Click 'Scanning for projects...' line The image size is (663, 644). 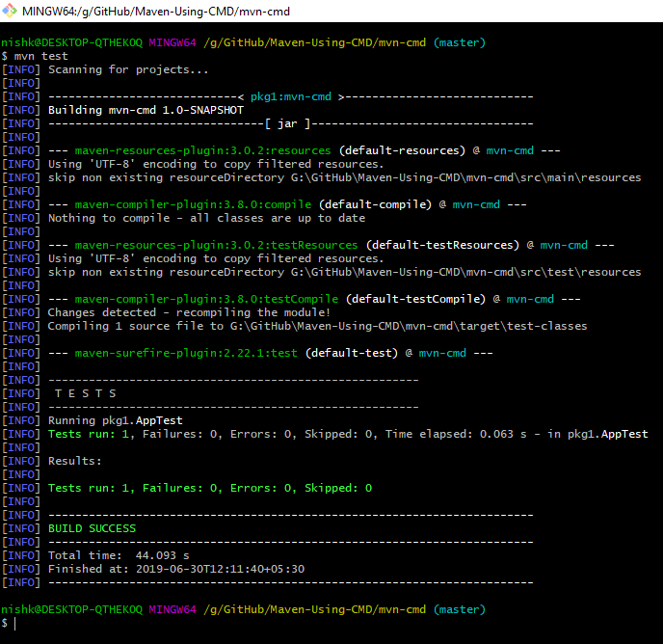tap(128, 69)
